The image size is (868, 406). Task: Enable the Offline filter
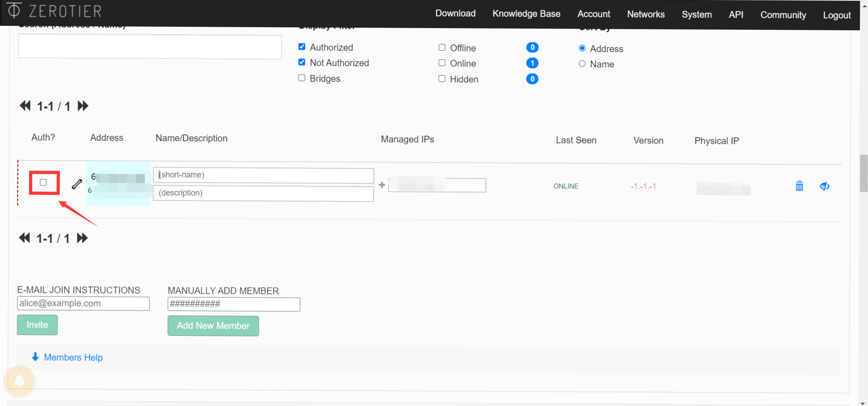[x=442, y=47]
